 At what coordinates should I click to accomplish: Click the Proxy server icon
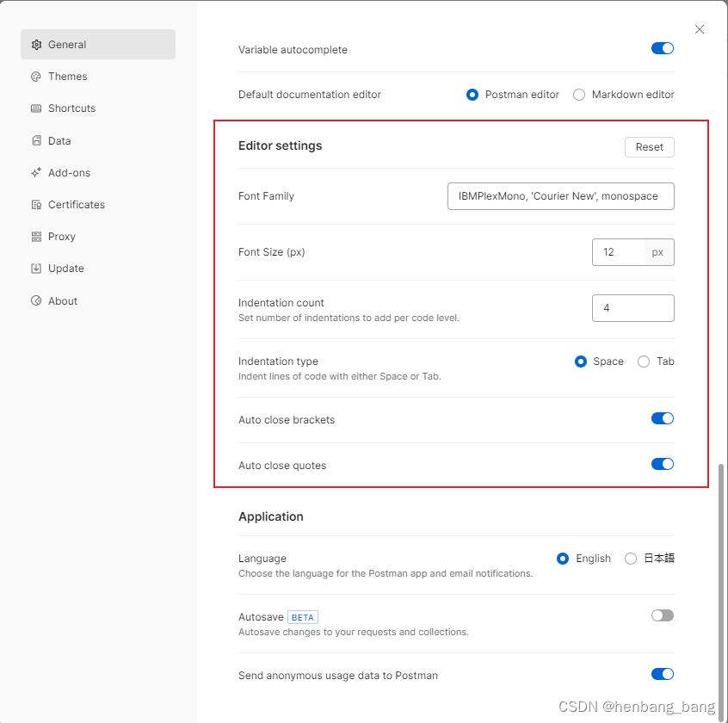coord(36,237)
